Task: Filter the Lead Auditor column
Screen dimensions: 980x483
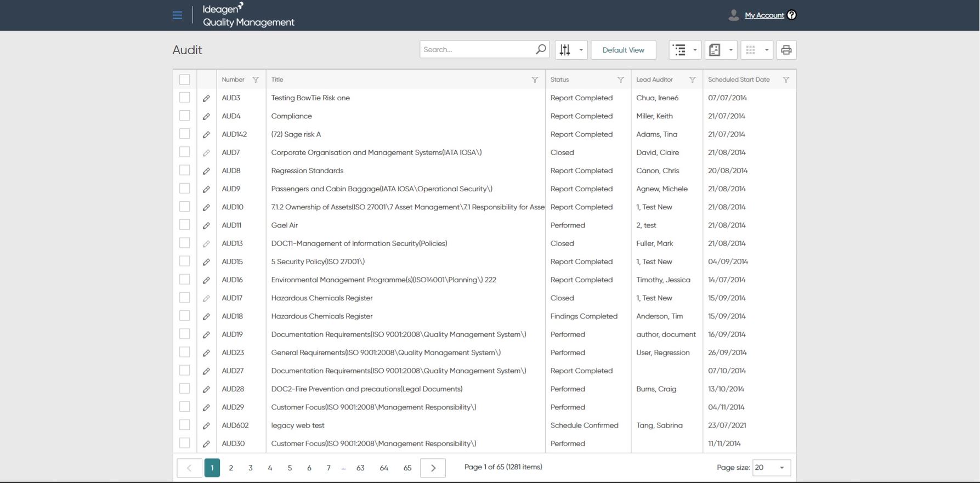Action: point(692,80)
